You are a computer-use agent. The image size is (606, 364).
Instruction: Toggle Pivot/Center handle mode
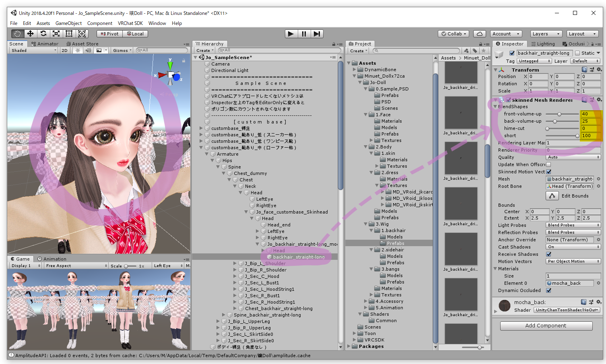tap(109, 34)
